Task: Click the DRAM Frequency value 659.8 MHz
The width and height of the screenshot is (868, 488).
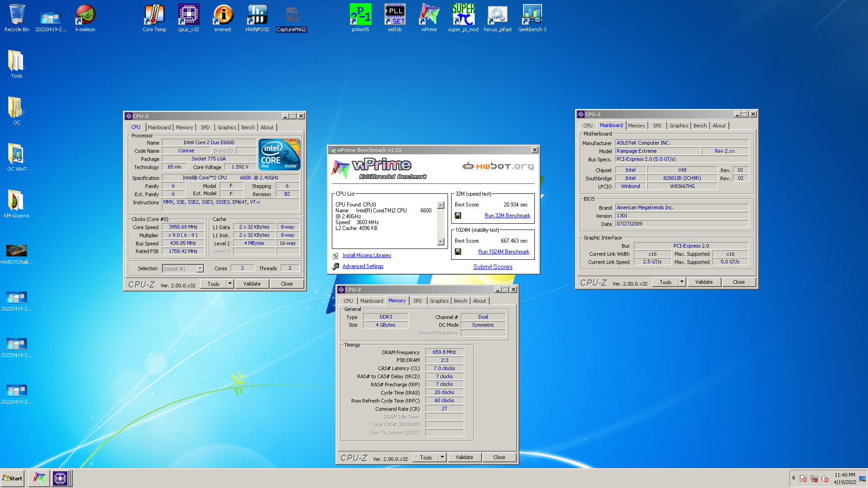Action: pos(444,352)
